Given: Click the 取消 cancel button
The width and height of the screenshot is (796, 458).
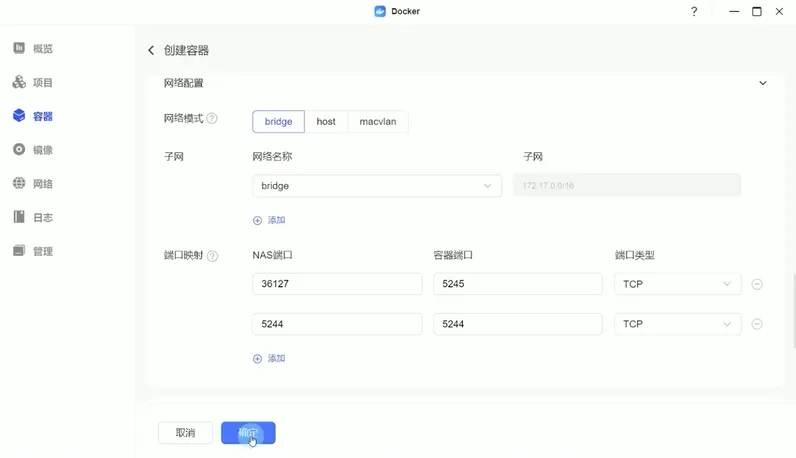Looking at the screenshot, I should tap(185, 433).
